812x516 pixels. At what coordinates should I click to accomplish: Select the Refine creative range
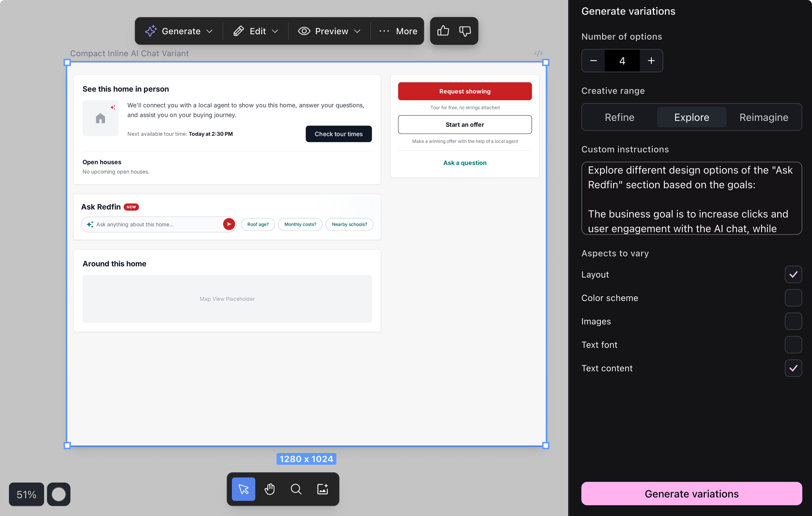619,117
